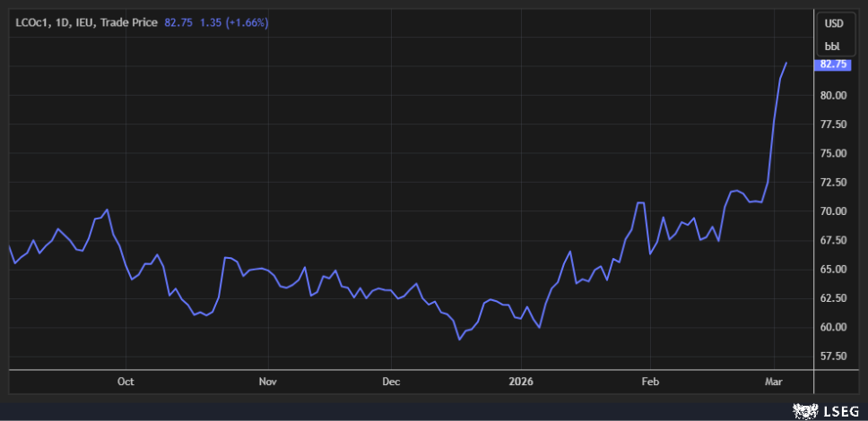Open the USD currency selector
Screen dimensions: 868x421
pyautogui.click(x=834, y=23)
